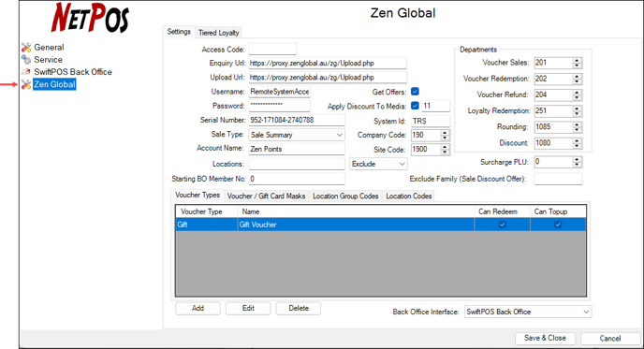The height and width of the screenshot is (349, 644).
Task: Open the Back Office Interface dropdown
Action: (x=528, y=312)
